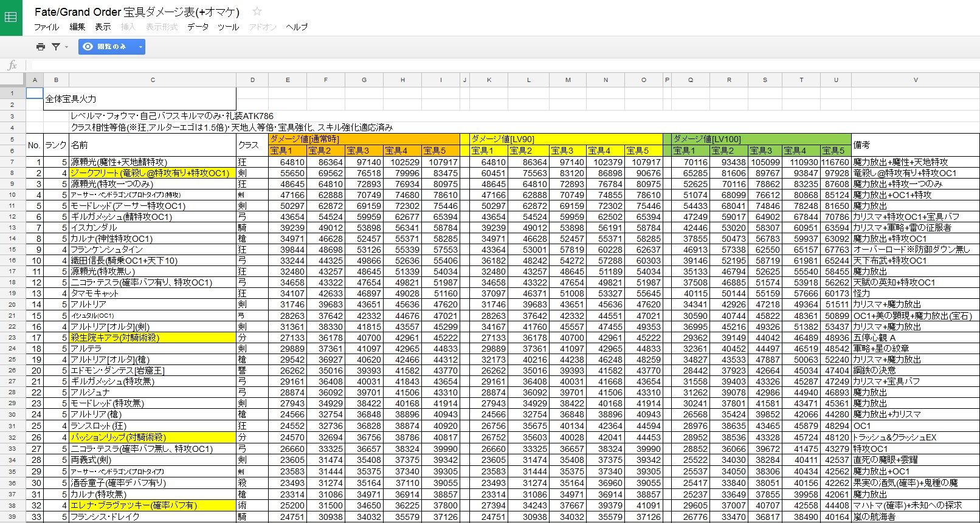Select the 源頼光(魔性+天地騎特攻) name cell
The width and height of the screenshot is (980, 523).
coord(153,162)
